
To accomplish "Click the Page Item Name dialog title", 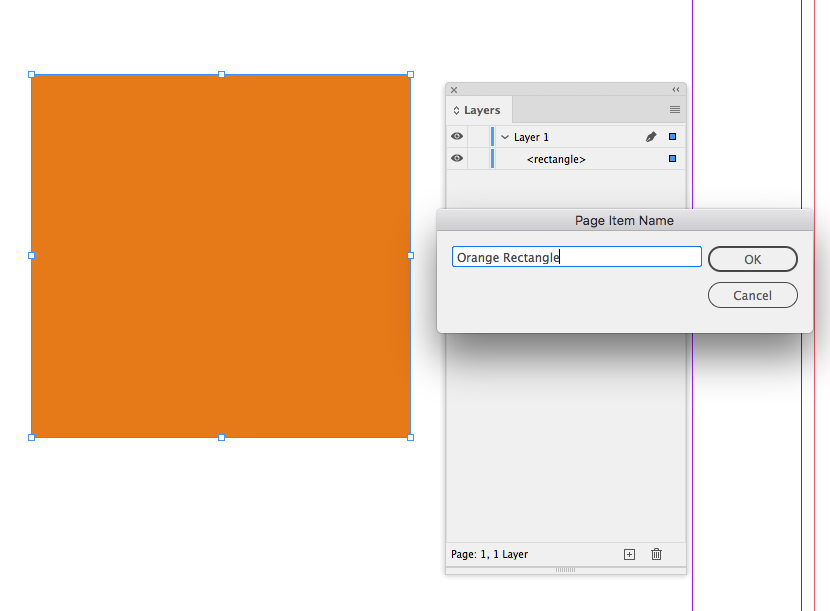I will tap(623, 220).
